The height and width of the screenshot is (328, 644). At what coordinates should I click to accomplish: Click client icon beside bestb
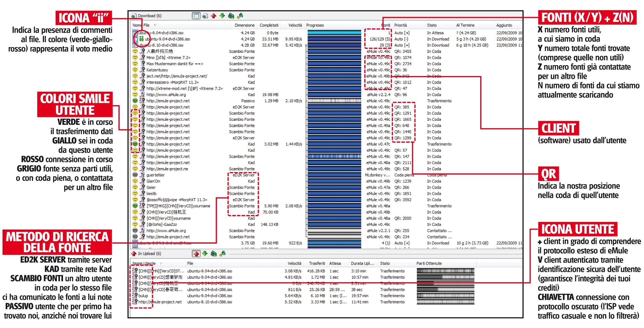pyautogui.click(x=142, y=193)
